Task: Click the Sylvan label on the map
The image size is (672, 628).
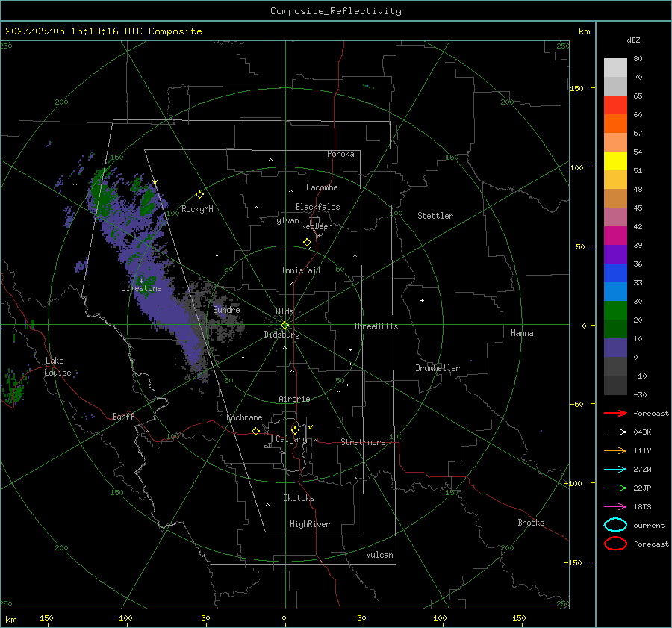Action: [285, 220]
